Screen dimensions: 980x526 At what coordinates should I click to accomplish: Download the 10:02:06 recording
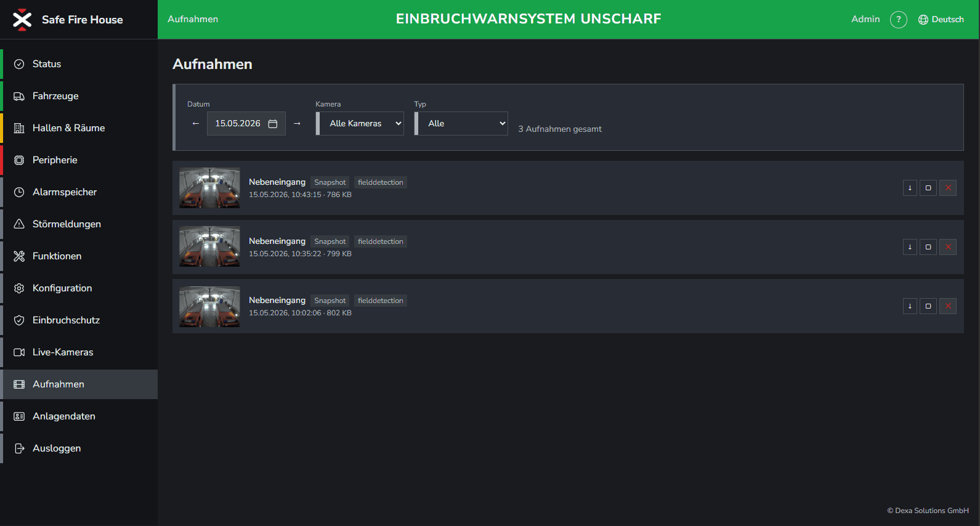click(910, 306)
